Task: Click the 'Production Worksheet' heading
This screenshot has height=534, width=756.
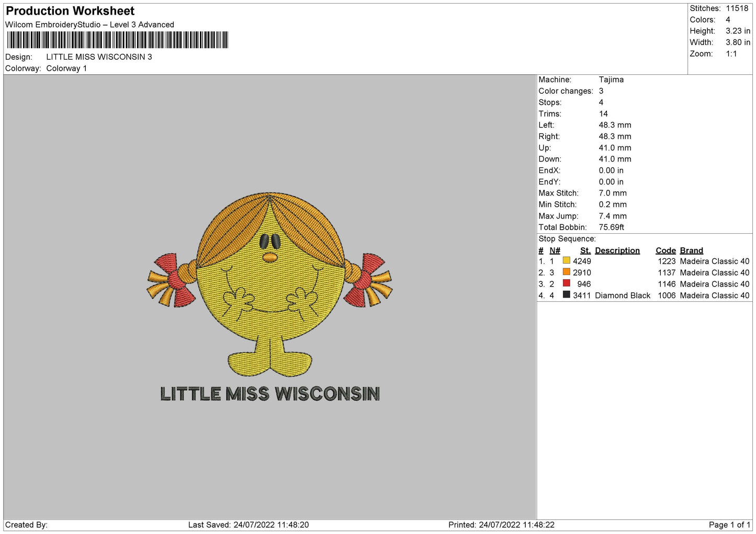Action: coord(70,11)
